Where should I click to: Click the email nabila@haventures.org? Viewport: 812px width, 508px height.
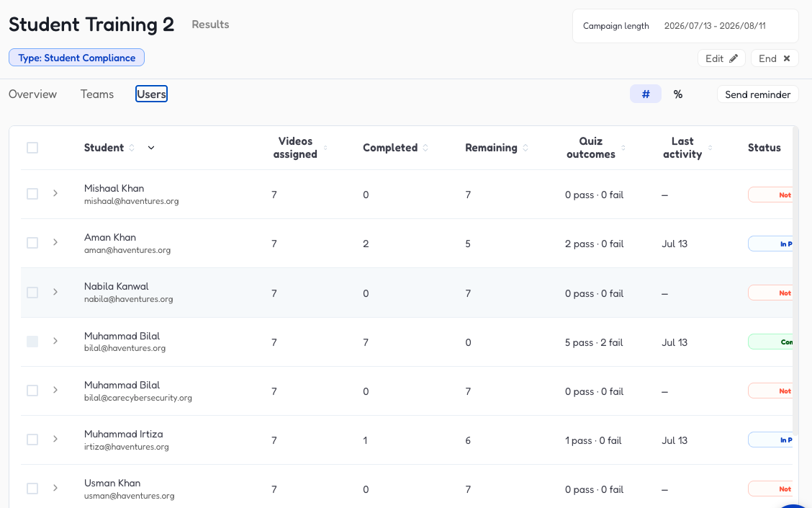point(128,299)
